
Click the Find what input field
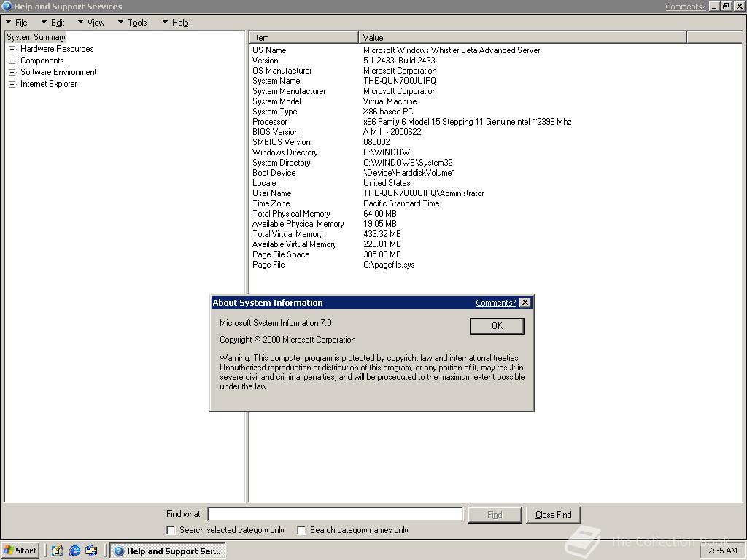[336, 514]
